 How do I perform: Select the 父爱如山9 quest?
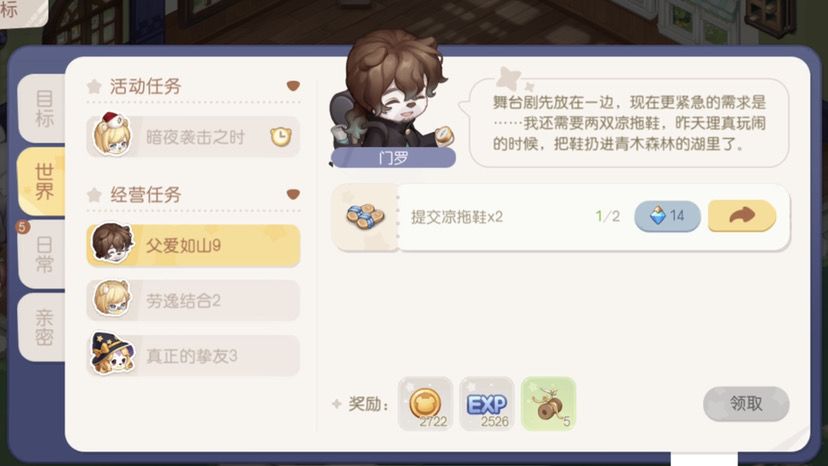pyautogui.click(x=193, y=245)
